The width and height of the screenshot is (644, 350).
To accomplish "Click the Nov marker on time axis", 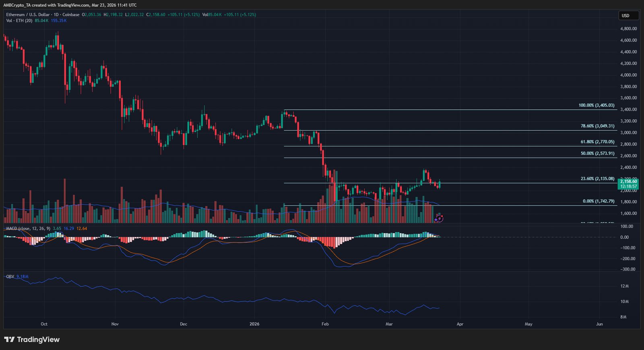I will [115, 324].
